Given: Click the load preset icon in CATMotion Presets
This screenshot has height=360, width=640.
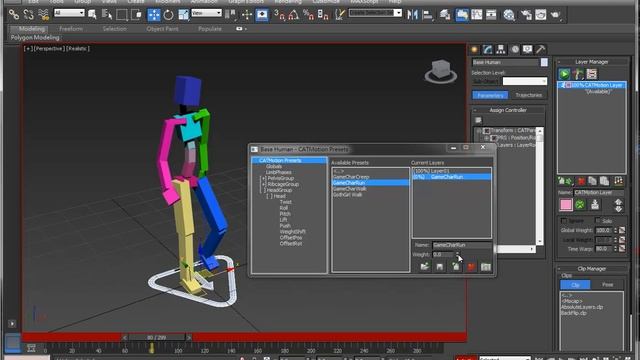Looking at the screenshot, I should click(x=424, y=267).
